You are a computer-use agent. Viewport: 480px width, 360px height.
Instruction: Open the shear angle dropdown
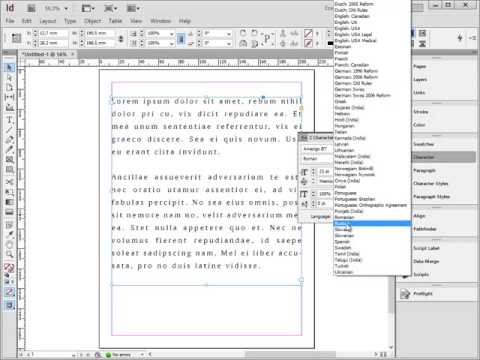(x=229, y=43)
